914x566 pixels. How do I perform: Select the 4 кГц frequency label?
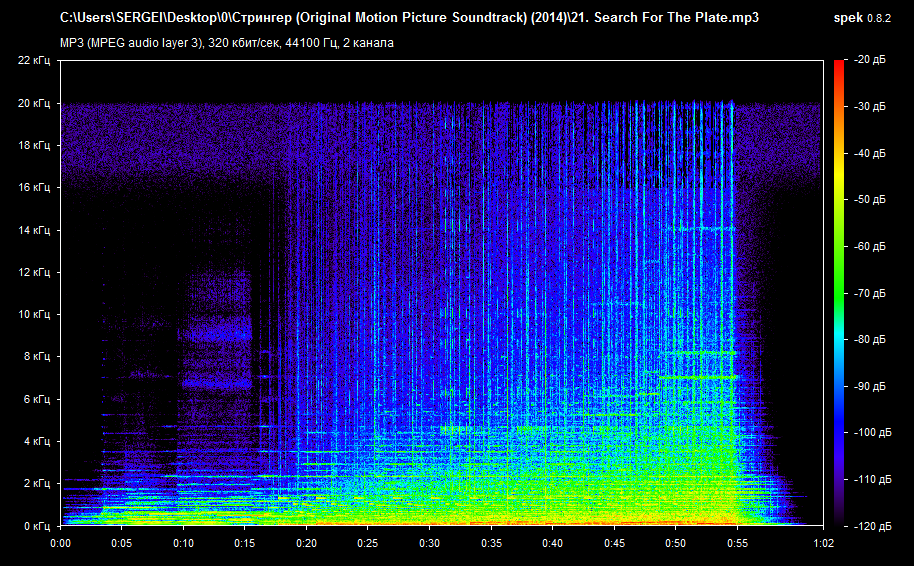[35, 441]
